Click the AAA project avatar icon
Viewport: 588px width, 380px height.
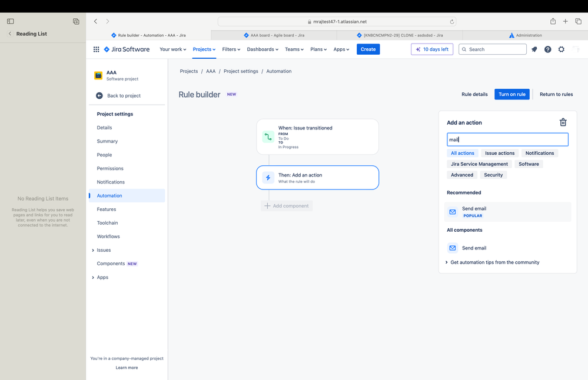98,75
